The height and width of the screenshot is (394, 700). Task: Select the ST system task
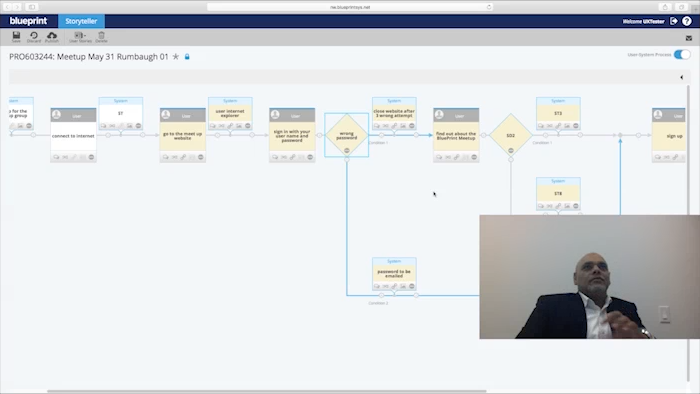[121, 113]
